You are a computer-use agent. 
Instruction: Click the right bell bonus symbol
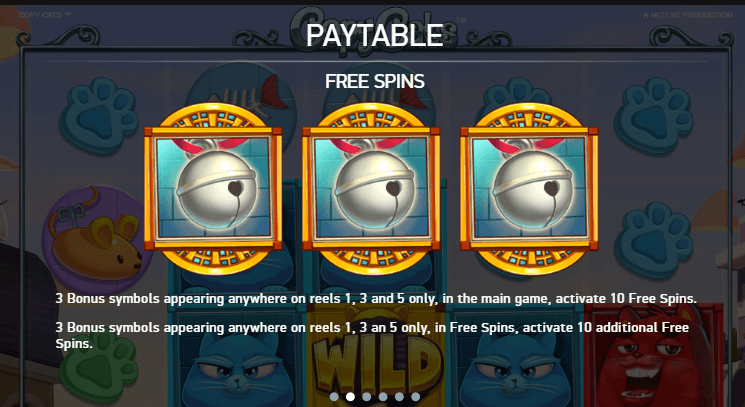click(529, 189)
